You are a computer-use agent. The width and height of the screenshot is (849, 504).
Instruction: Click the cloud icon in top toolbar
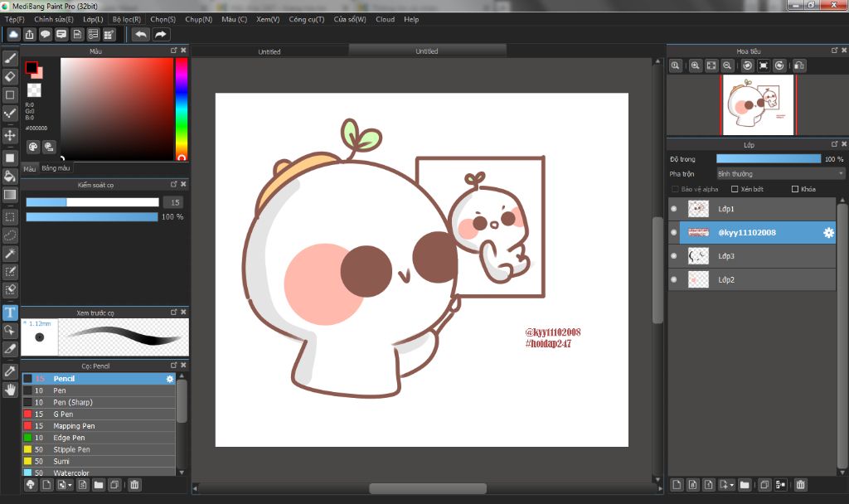(13, 35)
